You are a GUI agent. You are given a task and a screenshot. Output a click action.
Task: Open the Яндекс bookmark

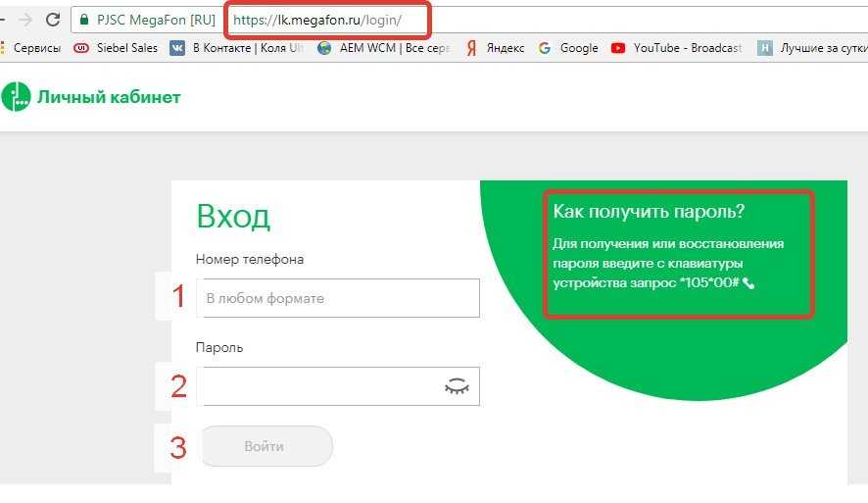(495, 47)
